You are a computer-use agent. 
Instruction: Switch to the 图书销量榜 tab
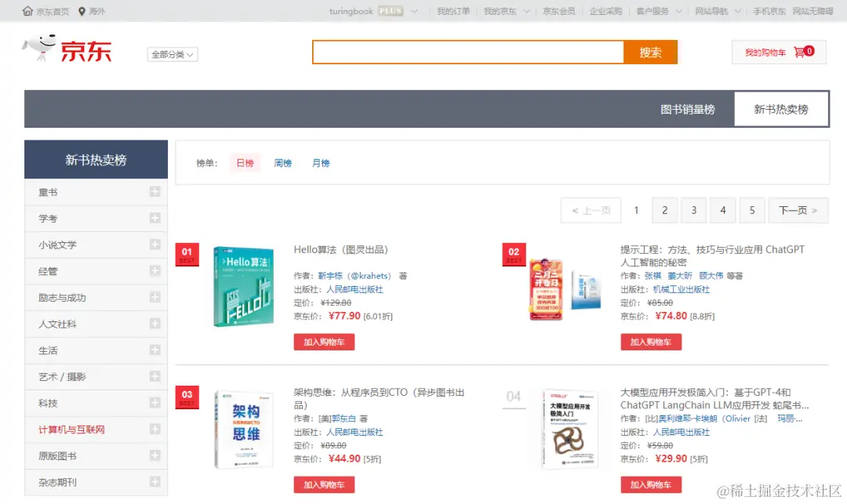pos(688,110)
